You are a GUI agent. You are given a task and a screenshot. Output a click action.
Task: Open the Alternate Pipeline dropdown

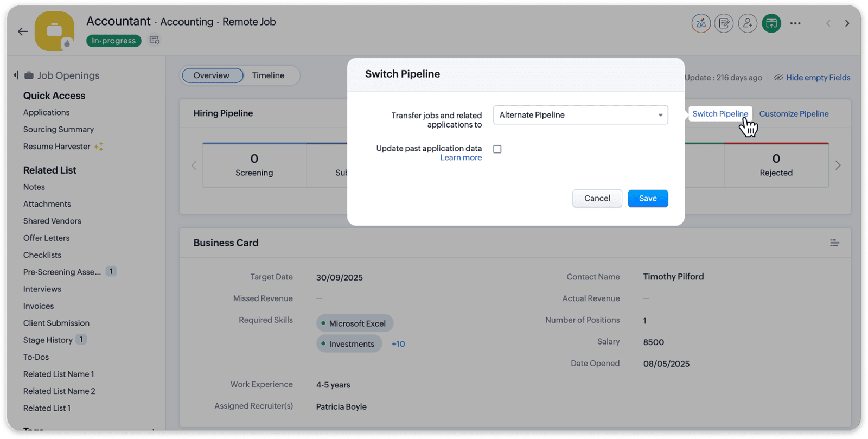(580, 115)
